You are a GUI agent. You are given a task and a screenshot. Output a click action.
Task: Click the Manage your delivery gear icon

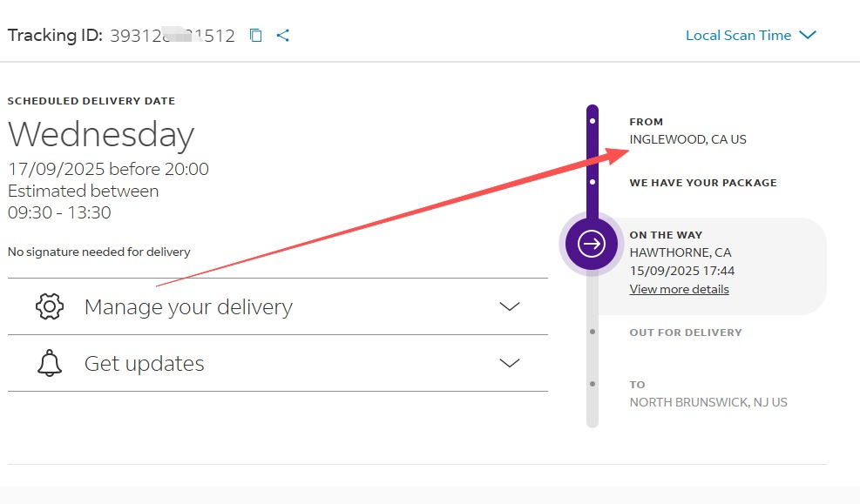point(50,306)
